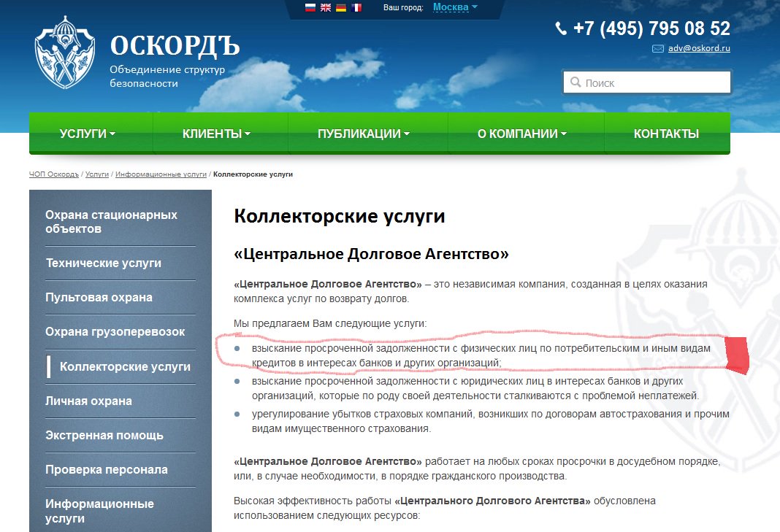Switch site language to Russian flag
780x532 pixels.
tap(310, 7)
